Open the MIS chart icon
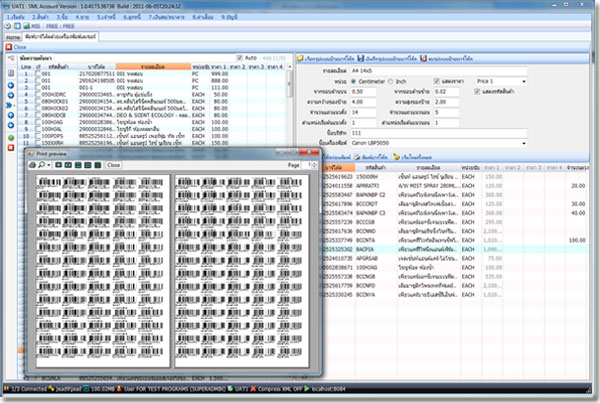The image size is (600, 403). [27, 26]
